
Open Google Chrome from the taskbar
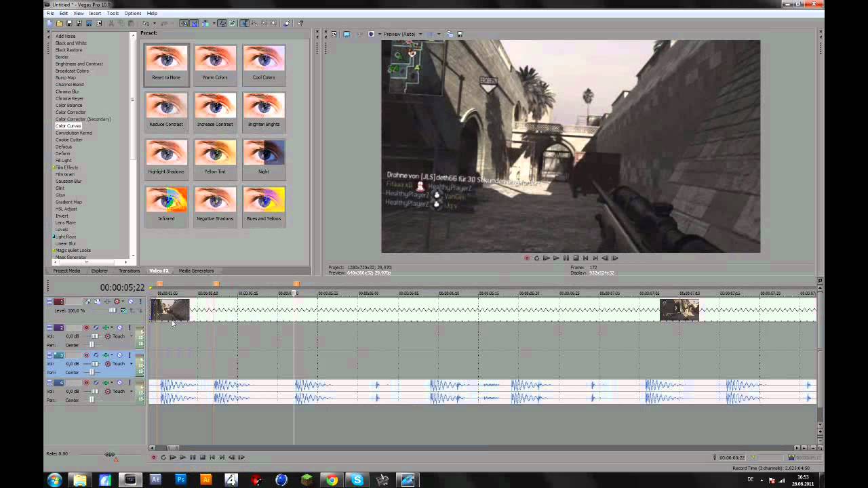pyautogui.click(x=332, y=480)
